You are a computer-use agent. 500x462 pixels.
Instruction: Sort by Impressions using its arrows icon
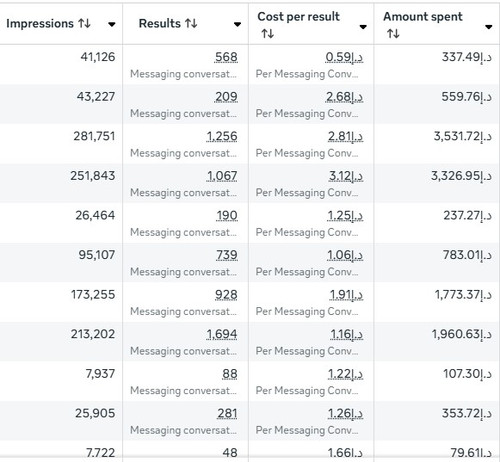coord(85,23)
